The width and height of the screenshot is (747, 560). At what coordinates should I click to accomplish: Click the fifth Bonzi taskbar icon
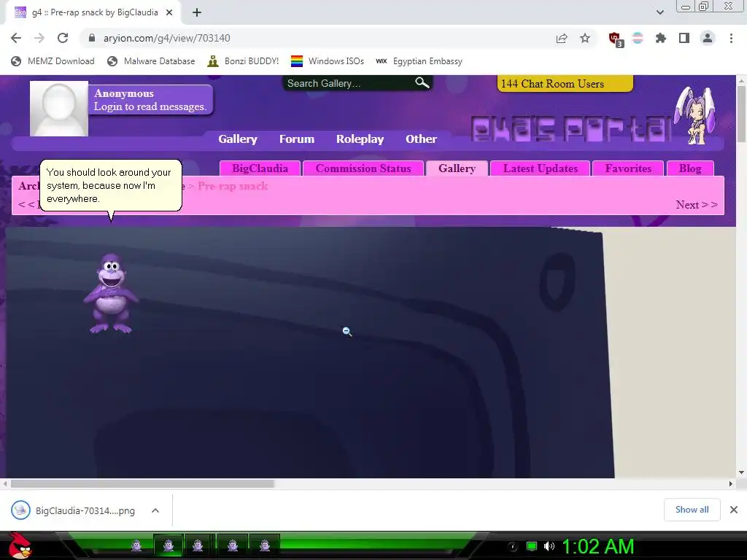[x=264, y=545]
